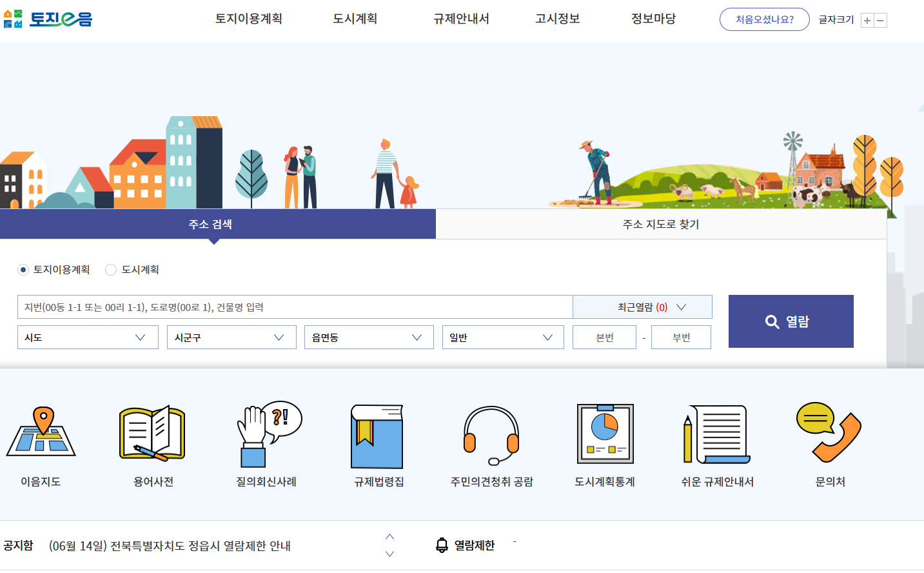Open the 시도 province dropdown
This screenshot has height=573, width=924.
tap(88, 337)
